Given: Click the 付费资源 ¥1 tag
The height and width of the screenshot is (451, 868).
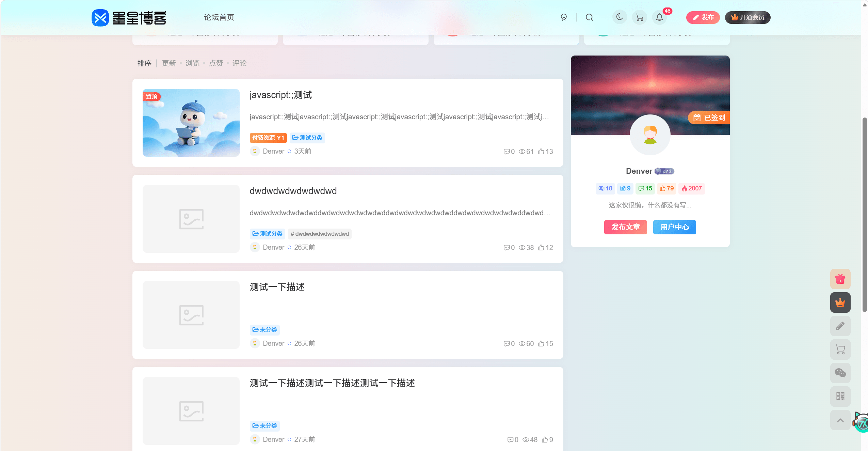Looking at the screenshot, I should click(x=268, y=138).
